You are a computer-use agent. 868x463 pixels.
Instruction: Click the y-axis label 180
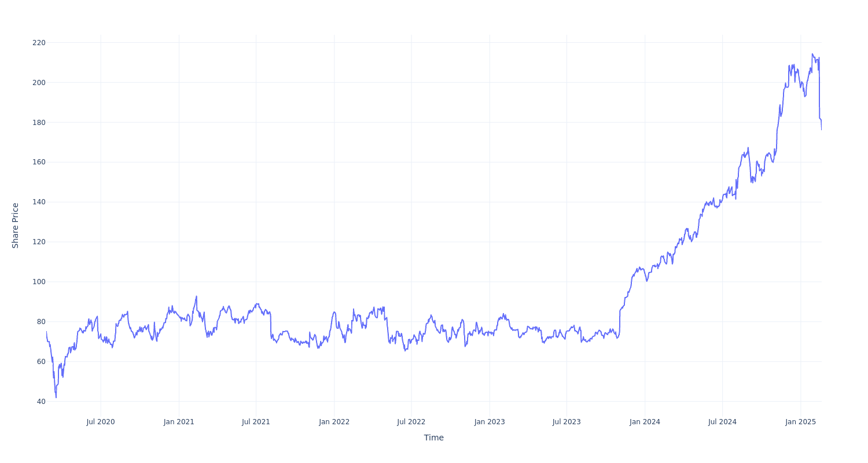tap(39, 123)
